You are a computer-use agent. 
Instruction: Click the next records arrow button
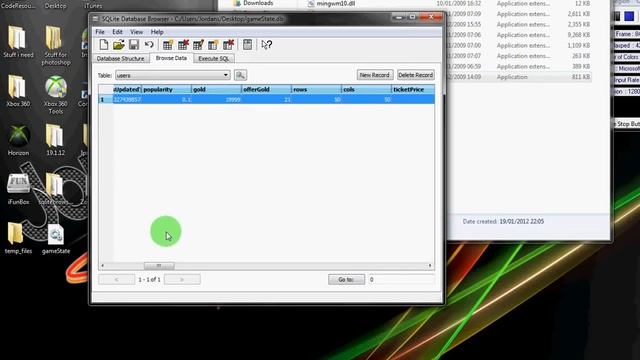pyautogui.click(x=182, y=280)
